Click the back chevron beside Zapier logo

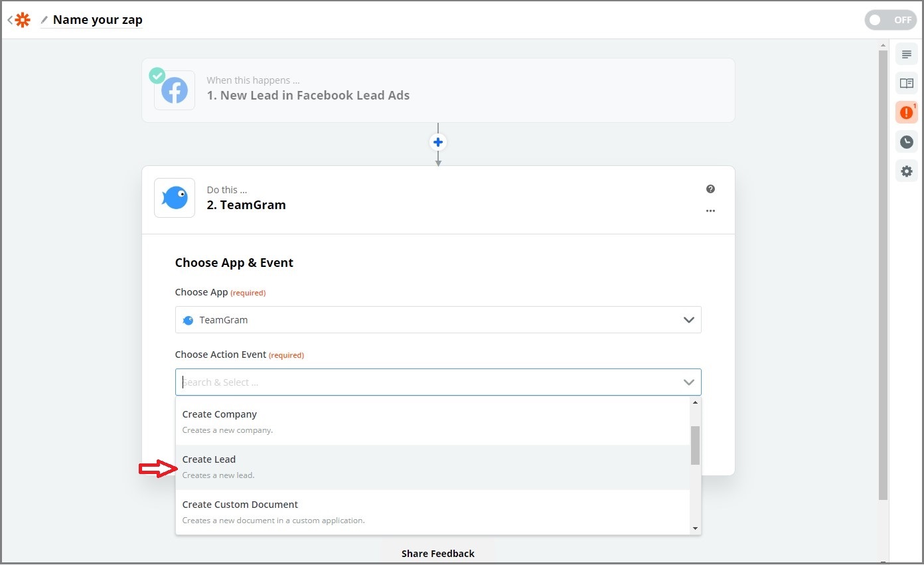pos(10,20)
